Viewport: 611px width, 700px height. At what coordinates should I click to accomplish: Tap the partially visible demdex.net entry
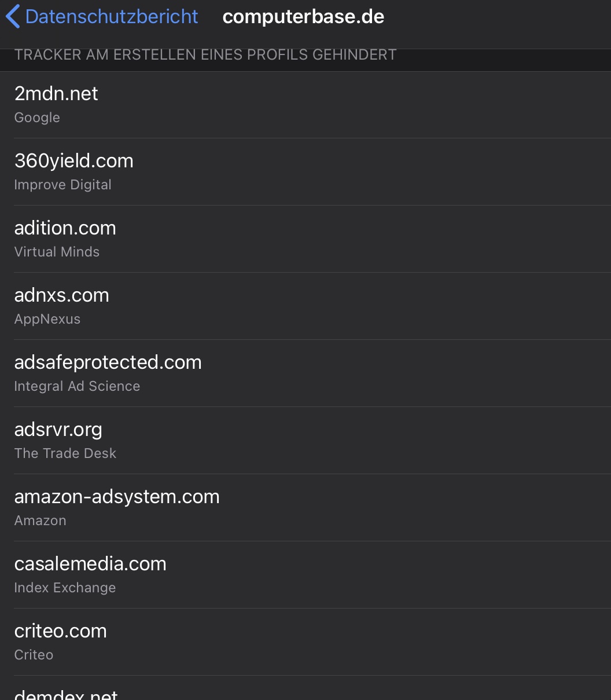click(305, 688)
